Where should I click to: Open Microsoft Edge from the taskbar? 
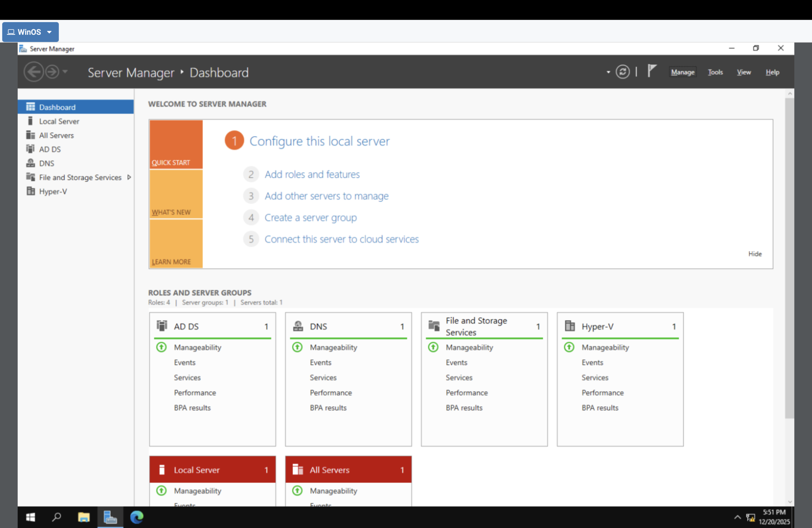[x=136, y=517]
